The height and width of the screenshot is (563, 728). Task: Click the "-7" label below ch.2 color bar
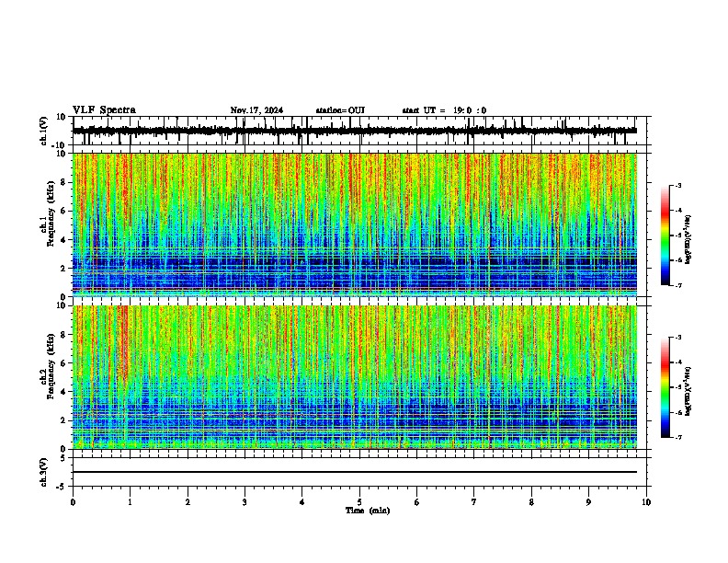pos(677,437)
